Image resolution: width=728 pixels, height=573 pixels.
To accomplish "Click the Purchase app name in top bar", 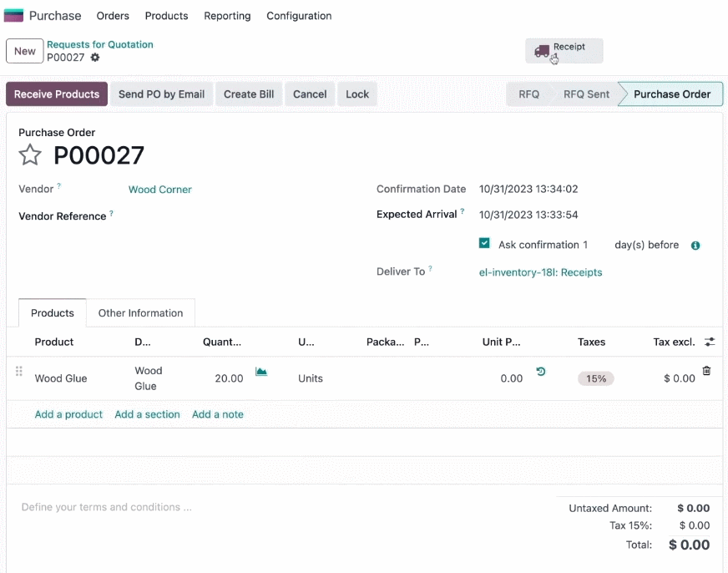I will 55,16.
